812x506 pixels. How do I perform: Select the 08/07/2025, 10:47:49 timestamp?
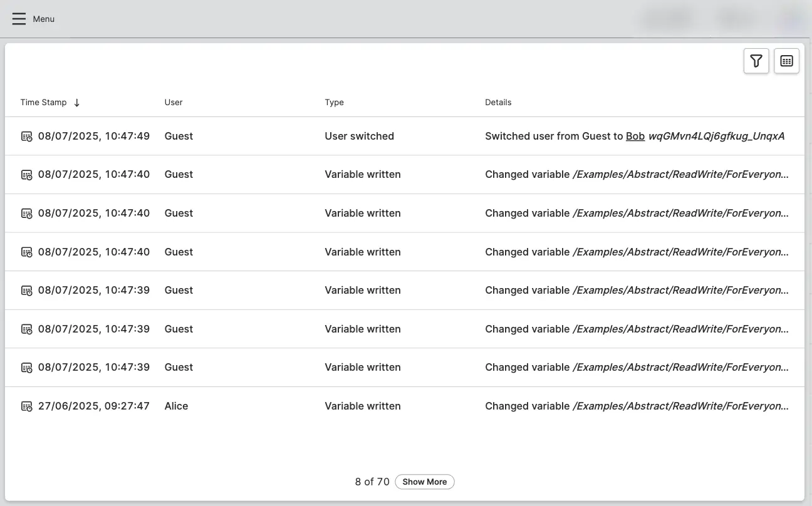94,136
